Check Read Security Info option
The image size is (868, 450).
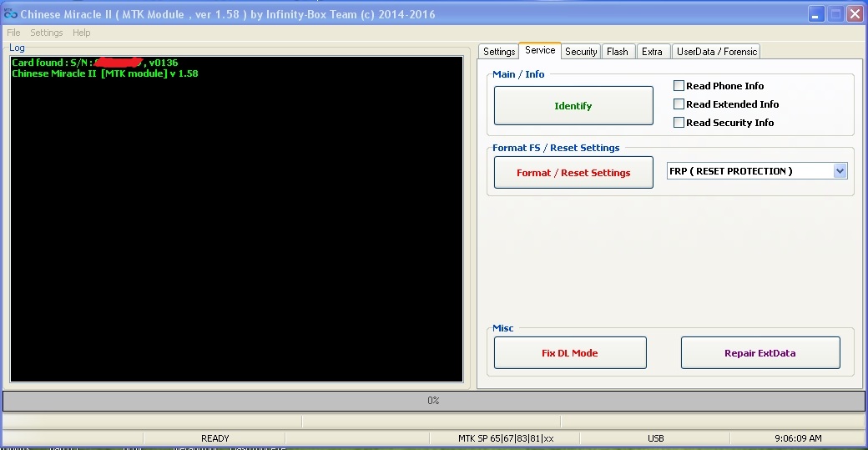[679, 123]
